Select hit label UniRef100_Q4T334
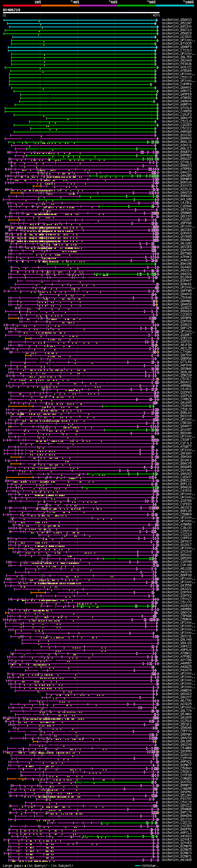The height and width of the screenshot is (868, 197). pos(177,210)
